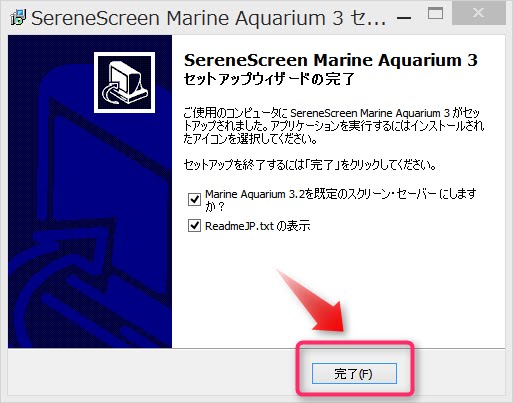Screen dimensions: 513x403
Task: Maximize the setup wizard window
Action: (435, 14)
